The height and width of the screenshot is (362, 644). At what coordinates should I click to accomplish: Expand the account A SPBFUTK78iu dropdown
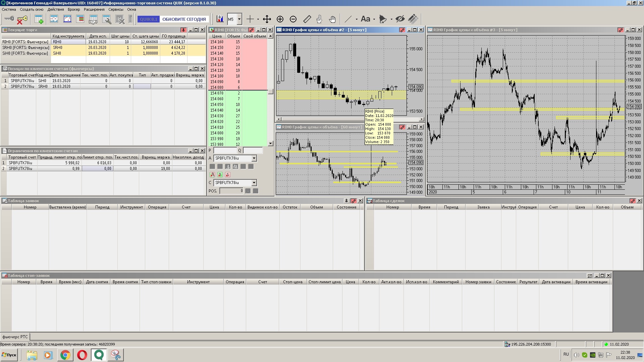[x=254, y=158]
